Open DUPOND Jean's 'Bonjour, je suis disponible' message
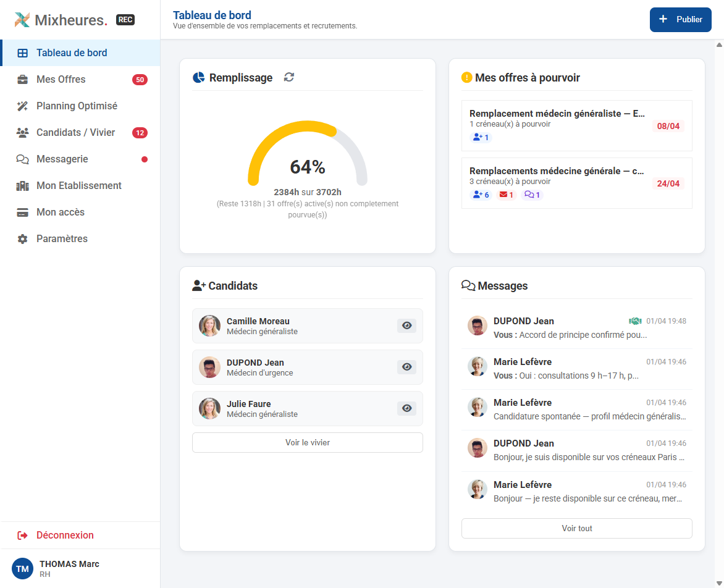Viewport: 724px width, 588px height. pyautogui.click(x=577, y=451)
